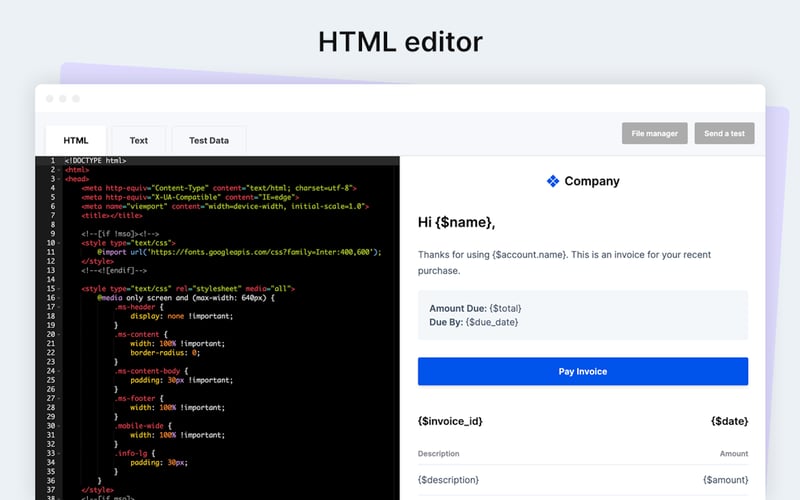Collapse the html tag fold on line 2

(x=59, y=170)
